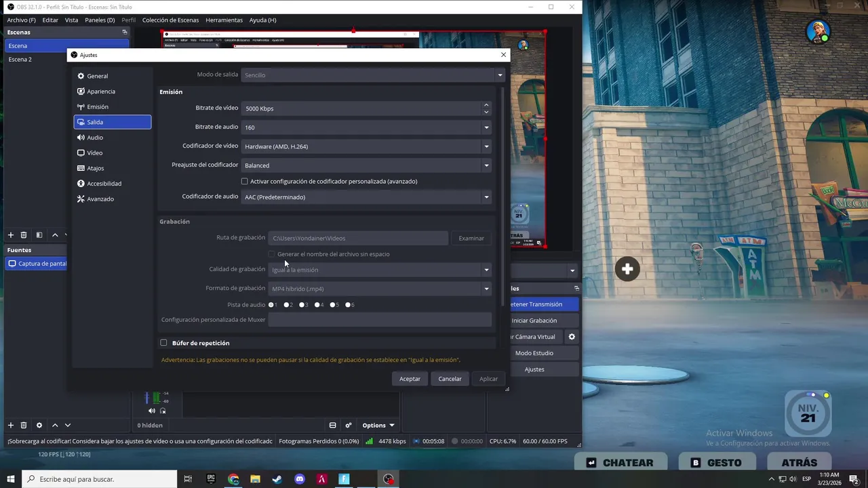Move scene up in Escenas toolbar
Screen dimensions: 868x488
pos(55,235)
